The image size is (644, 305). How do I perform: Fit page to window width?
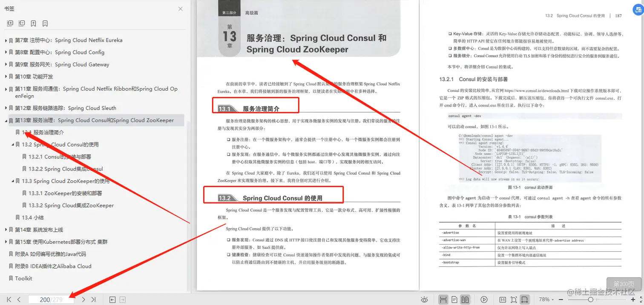[x=525, y=299]
